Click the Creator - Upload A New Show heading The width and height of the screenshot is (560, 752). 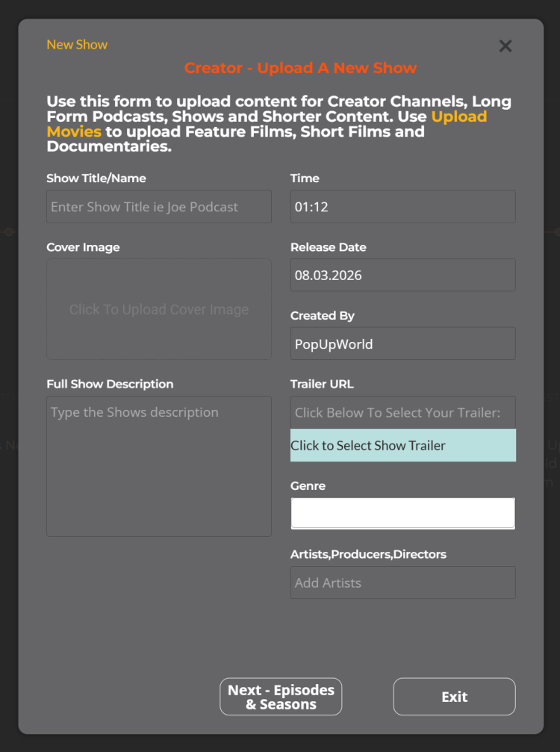tap(300, 68)
